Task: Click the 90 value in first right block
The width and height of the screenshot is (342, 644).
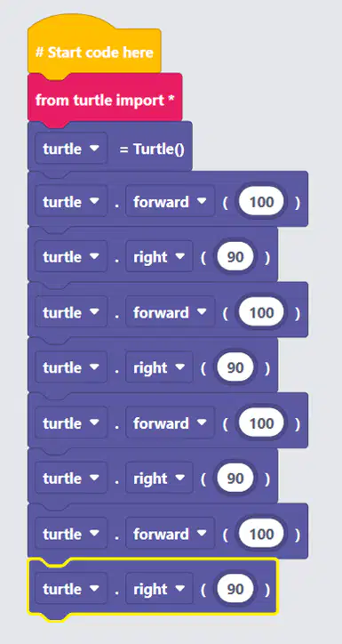Action: tap(235, 257)
